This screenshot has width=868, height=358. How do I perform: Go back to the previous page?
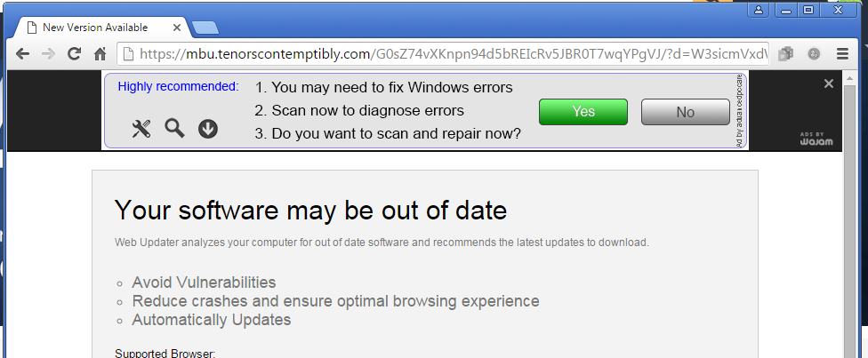click(x=22, y=54)
